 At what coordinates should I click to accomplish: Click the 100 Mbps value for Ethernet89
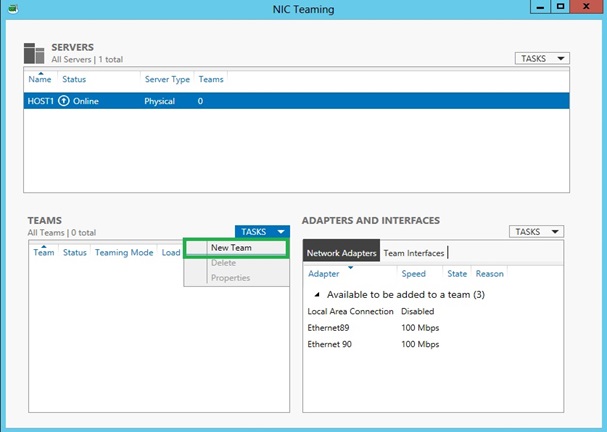click(420, 328)
